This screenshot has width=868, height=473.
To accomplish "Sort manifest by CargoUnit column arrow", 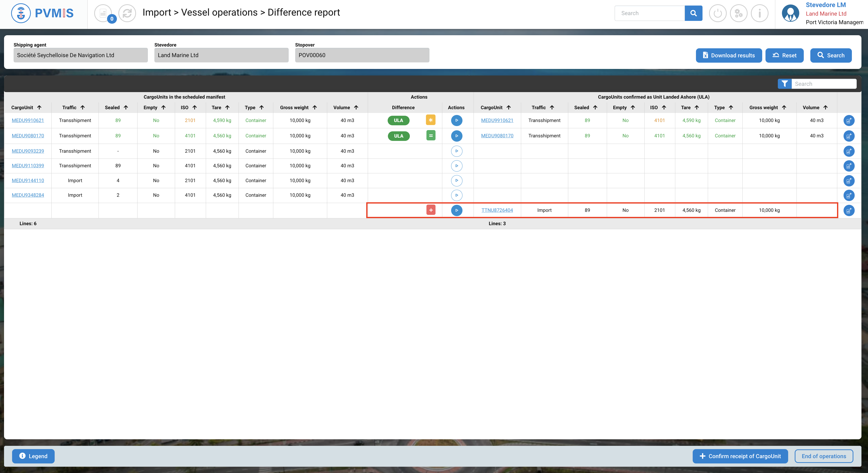I will tap(40, 107).
